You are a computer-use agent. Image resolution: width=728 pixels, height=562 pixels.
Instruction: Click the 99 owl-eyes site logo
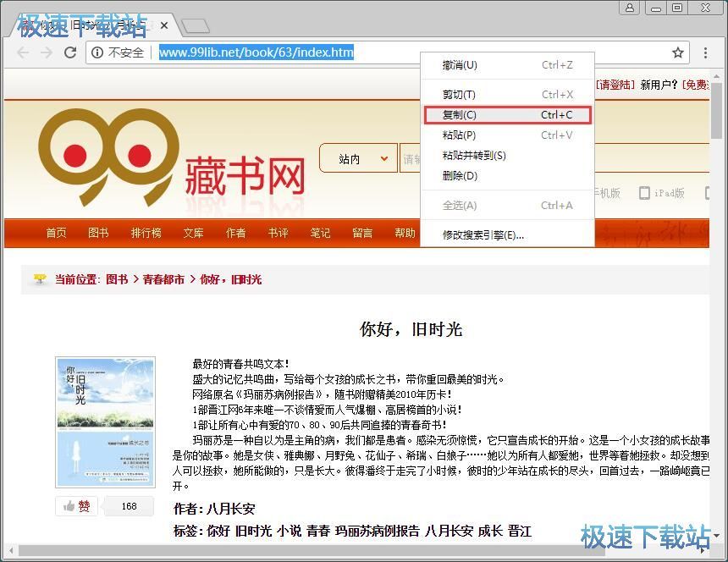pyautogui.click(x=108, y=158)
